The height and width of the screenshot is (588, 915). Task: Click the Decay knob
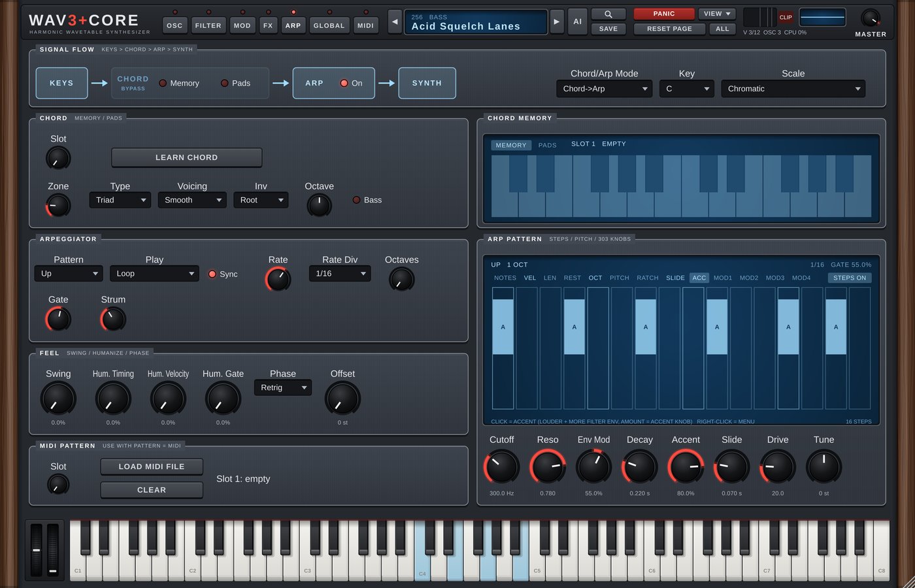coord(639,467)
